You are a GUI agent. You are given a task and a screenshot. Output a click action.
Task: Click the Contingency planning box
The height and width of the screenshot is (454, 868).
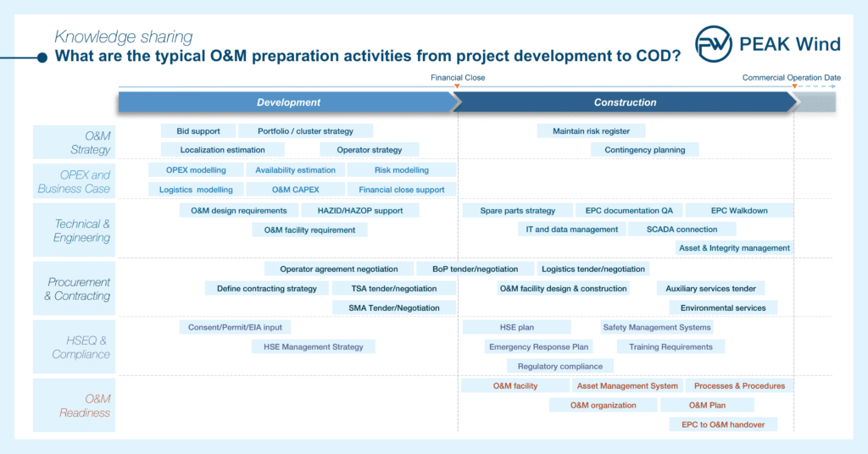645,150
